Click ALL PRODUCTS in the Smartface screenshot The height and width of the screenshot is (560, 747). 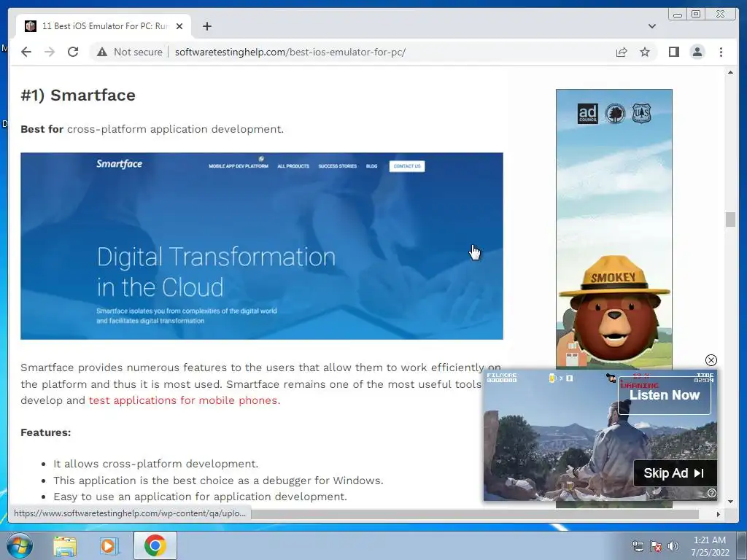coord(293,166)
